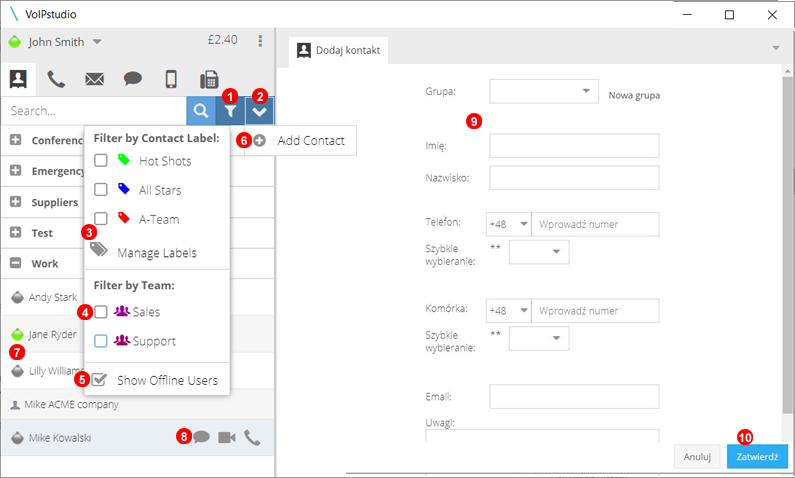This screenshot has width=795, height=478.
Task: Start video call with Mike Kowalski
Action: point(227,437)
